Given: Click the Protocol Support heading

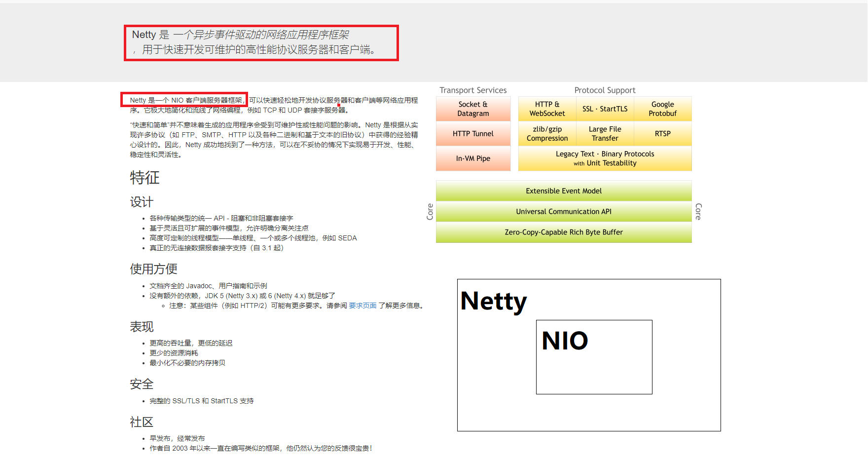Looking at the screenshot, I should pos(605,90).
